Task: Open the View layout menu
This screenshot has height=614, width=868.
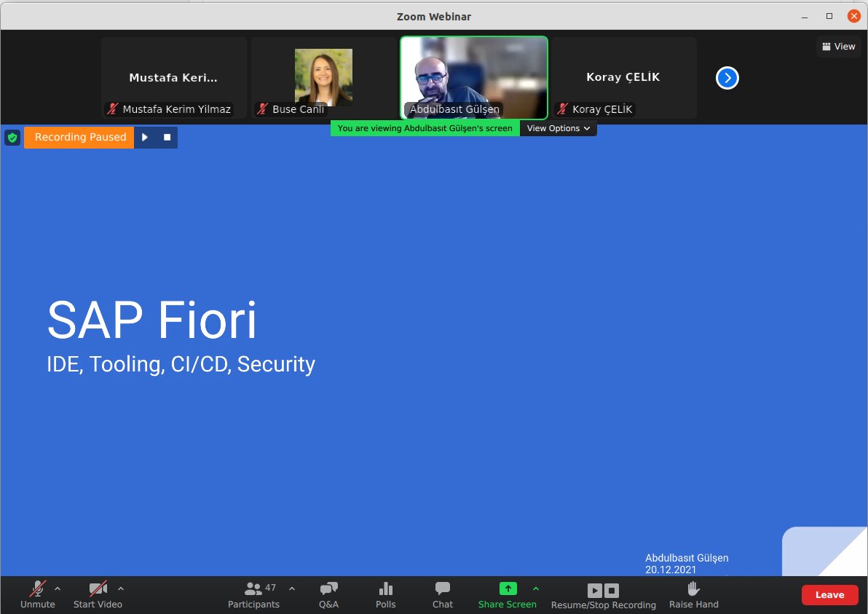Action: 839,47
